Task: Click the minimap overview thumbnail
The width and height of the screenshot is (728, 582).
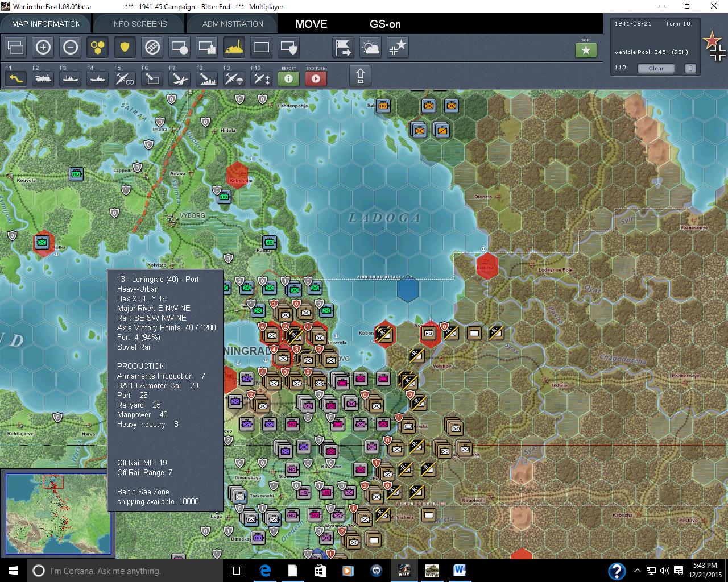Action: pos(57,513)
